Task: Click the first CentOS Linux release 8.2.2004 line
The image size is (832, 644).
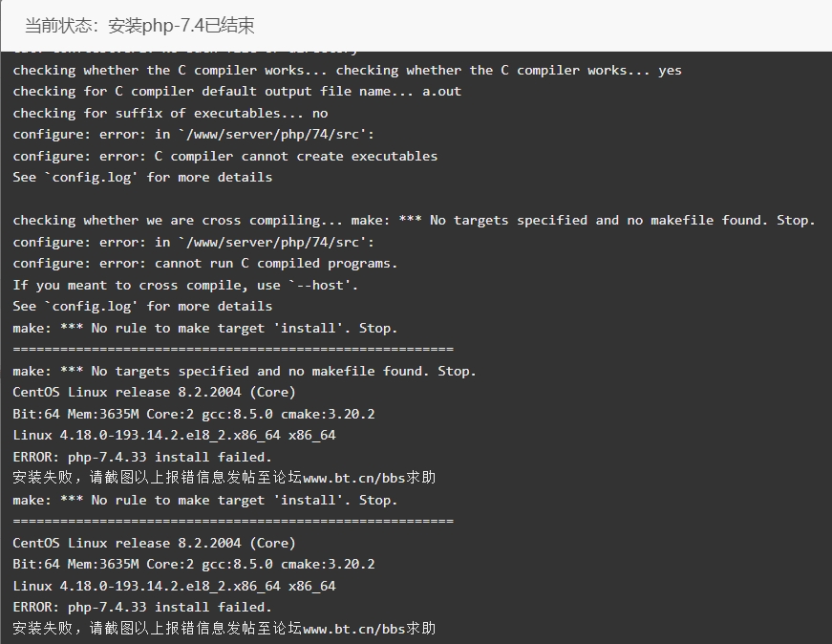Action: tap(154, 393)
